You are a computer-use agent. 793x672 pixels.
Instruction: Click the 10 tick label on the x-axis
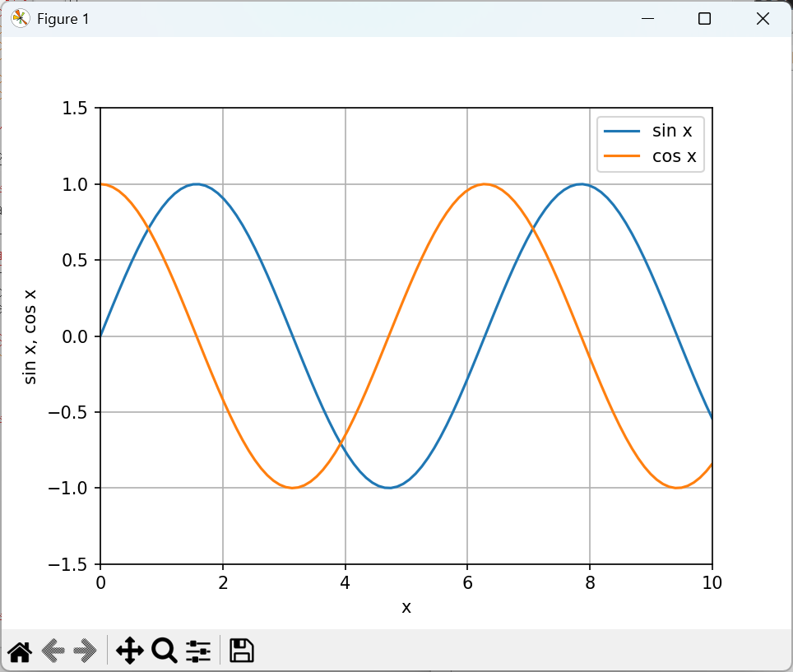(x=712, y=583)
